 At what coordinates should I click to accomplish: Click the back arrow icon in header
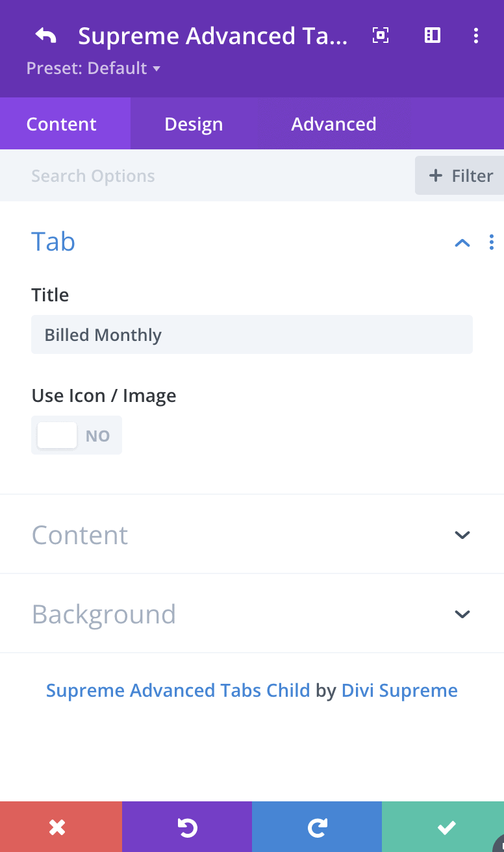tap(46, 36)
